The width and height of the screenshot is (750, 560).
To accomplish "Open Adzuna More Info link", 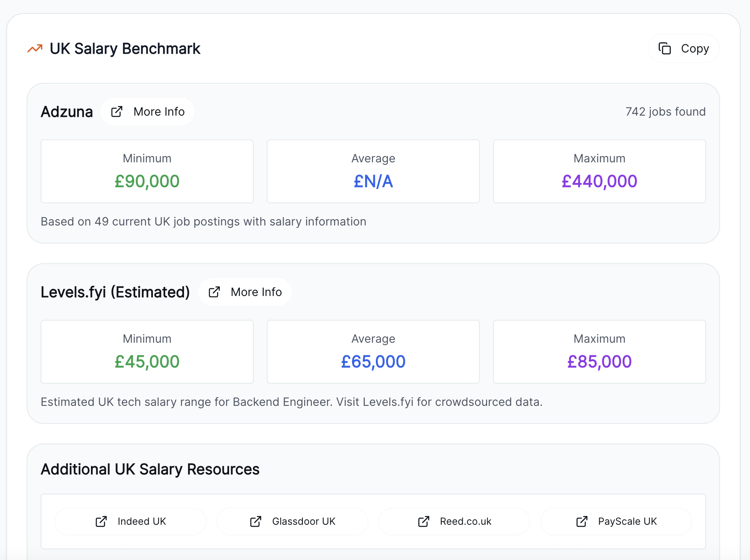I will pos(148,112).
